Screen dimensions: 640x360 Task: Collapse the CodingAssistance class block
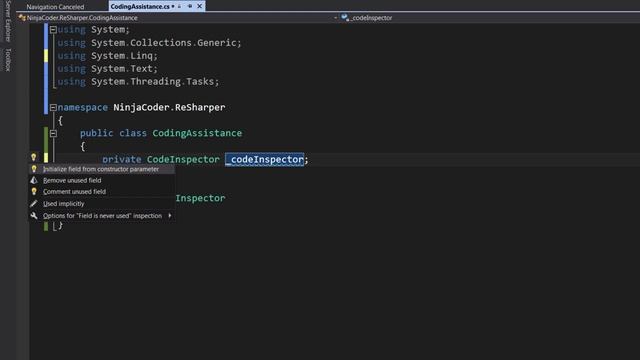tap(53, 133)
